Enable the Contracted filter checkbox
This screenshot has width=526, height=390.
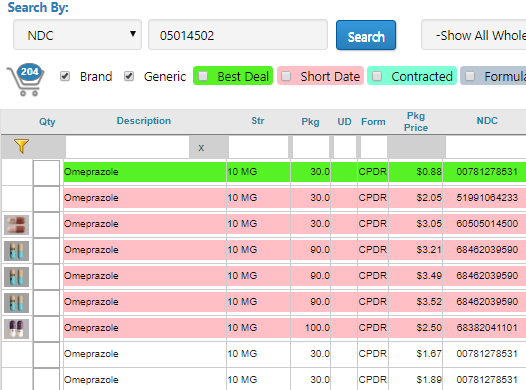tap(377, 76)
